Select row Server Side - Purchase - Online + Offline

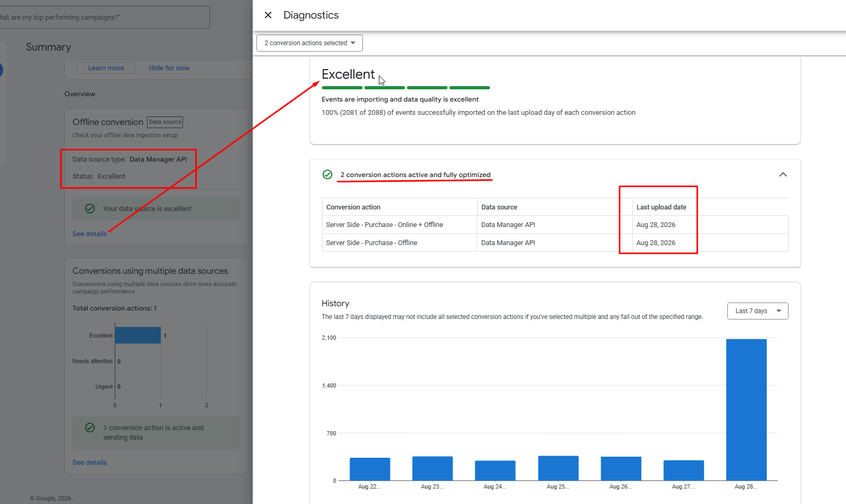(555, 225)
